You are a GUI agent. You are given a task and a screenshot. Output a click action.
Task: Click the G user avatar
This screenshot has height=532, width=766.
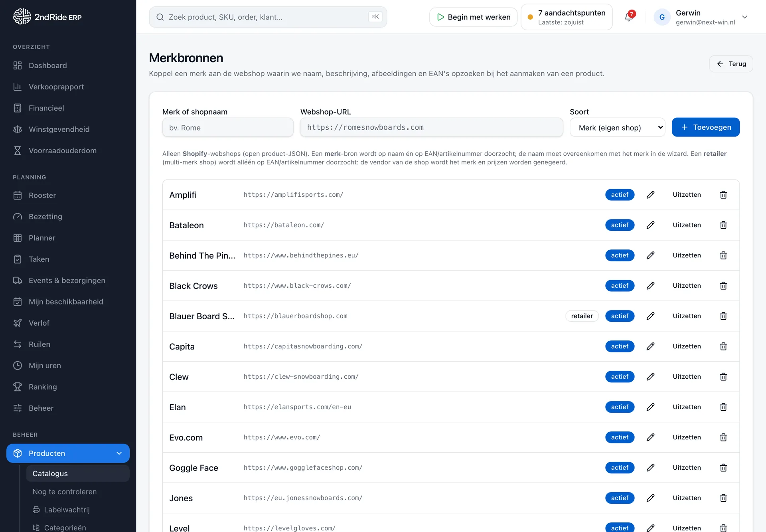point(662,17)
